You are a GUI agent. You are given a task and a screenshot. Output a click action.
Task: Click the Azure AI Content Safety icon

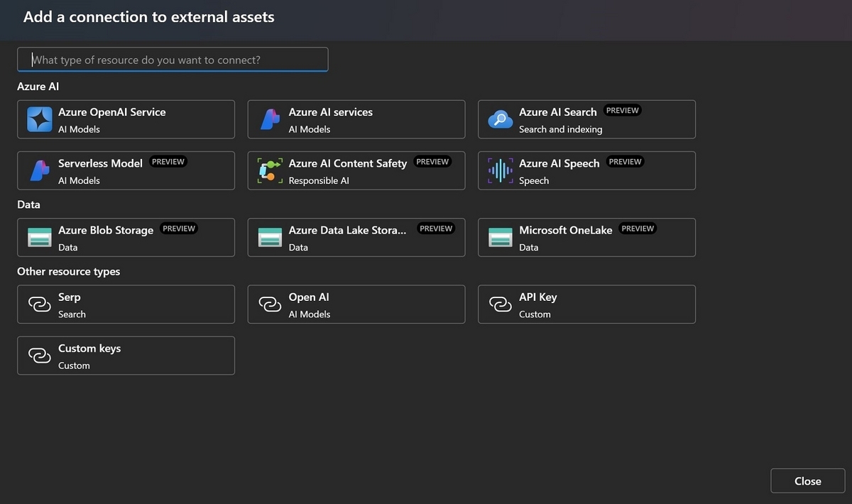click(270, 170)
